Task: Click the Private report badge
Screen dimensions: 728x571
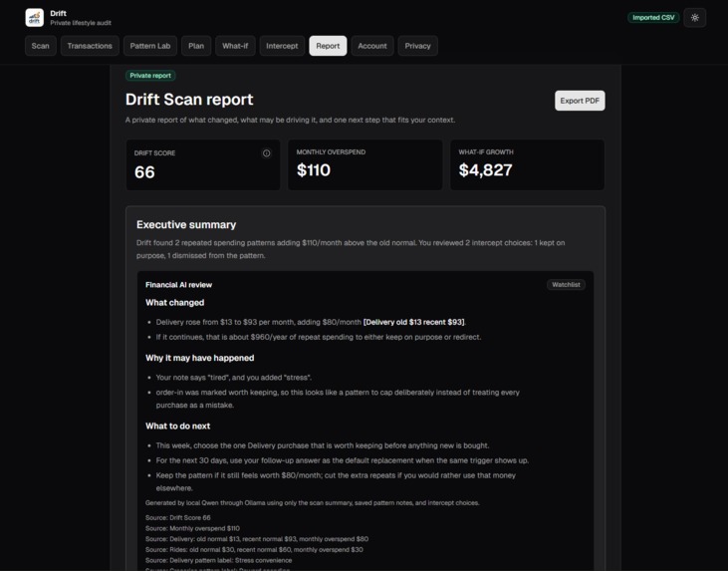Action: [150, 76]
